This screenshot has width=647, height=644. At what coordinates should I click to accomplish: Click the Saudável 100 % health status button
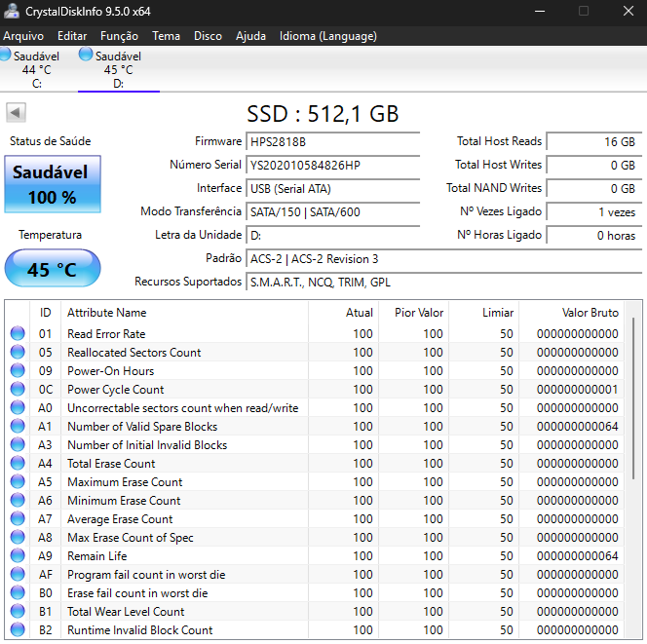coord(53,184)
